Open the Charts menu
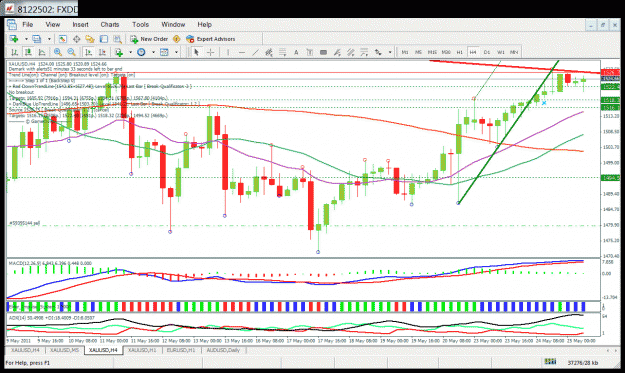Image resolution: width=625 pixels, height=373 pixels. (x=110, y=25)
